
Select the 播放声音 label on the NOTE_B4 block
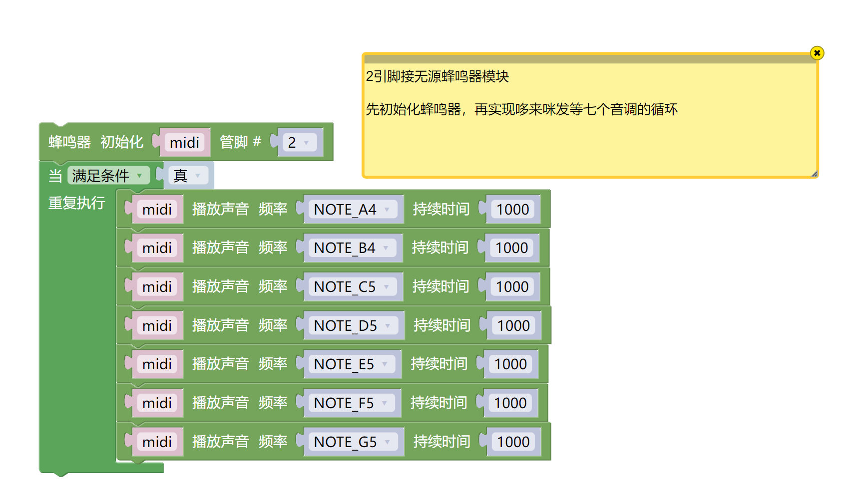221,248
